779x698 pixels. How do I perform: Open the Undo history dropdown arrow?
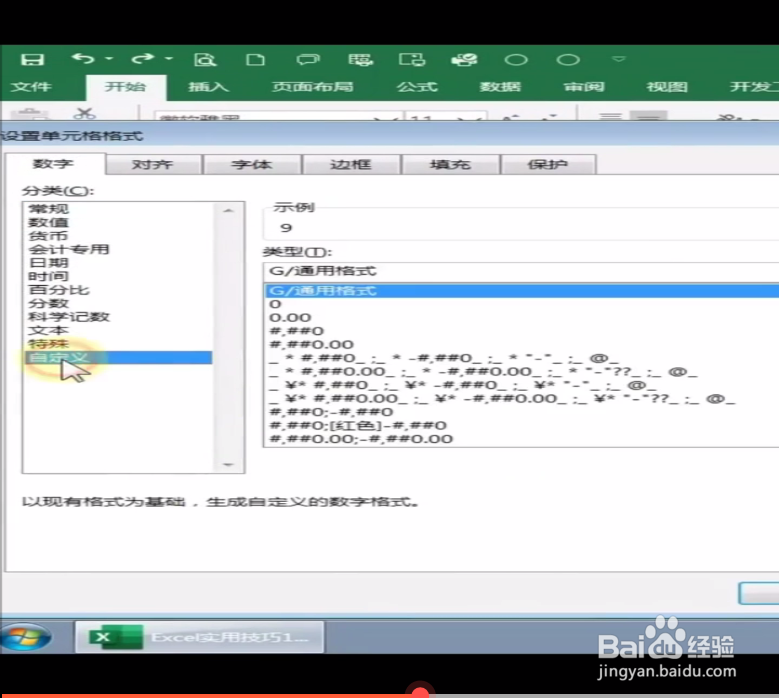click(109, 59)
